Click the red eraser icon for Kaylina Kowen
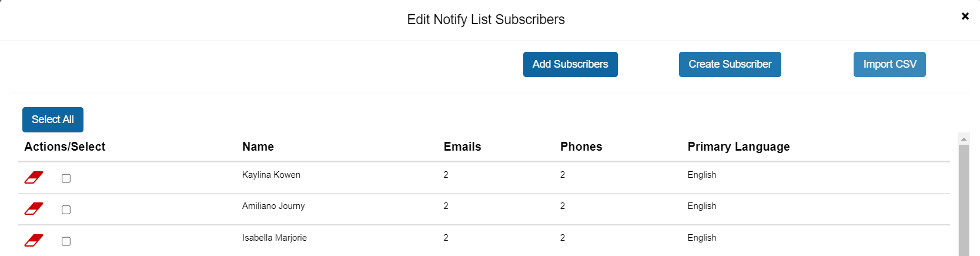The image size is (980, 256). pos(34,177)
